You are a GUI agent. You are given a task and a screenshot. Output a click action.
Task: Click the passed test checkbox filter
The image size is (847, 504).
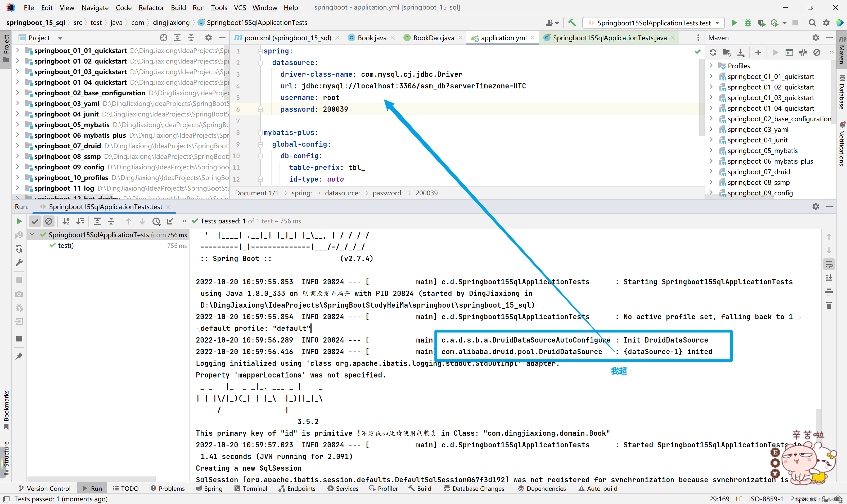35,221
